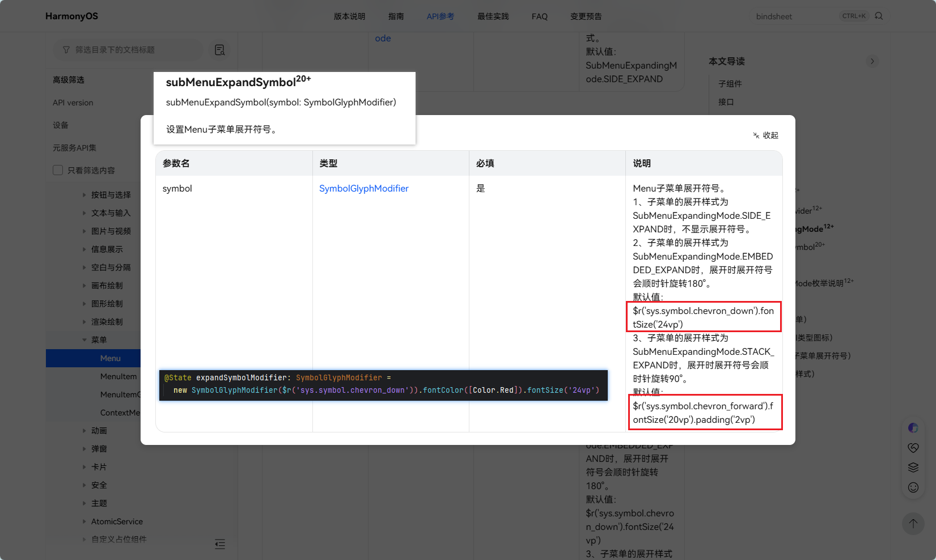Expand 本文导读 panel chevron
This screenshot has width=936, height=560.
tap(873, 61)
